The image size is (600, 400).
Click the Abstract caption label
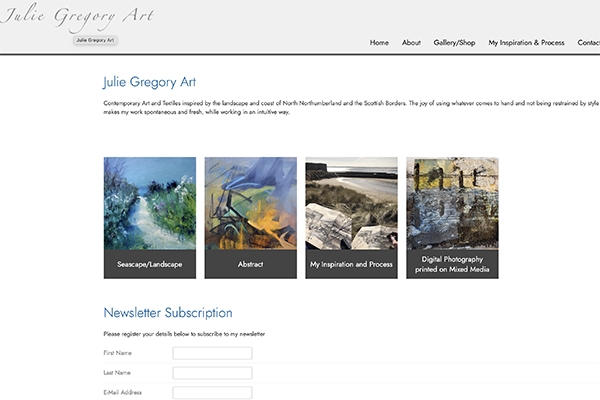(251, 264)
